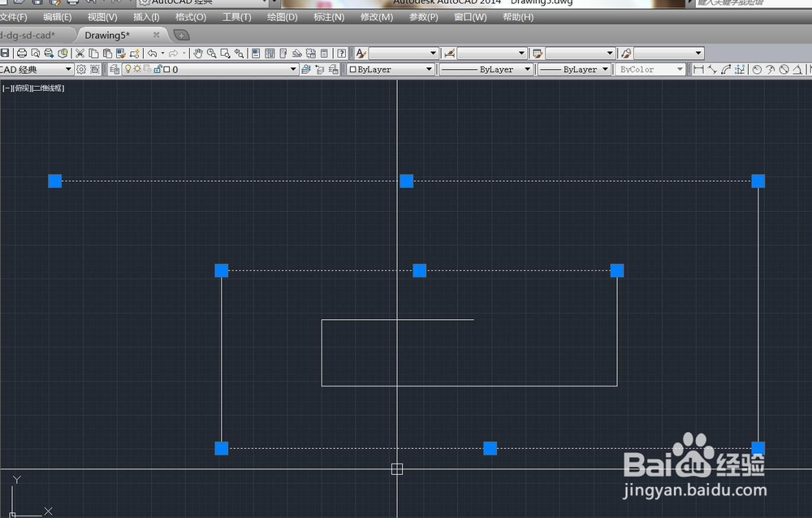812x518 pixels.
Task: Click the Multileader Style icon
Action: 625,53
